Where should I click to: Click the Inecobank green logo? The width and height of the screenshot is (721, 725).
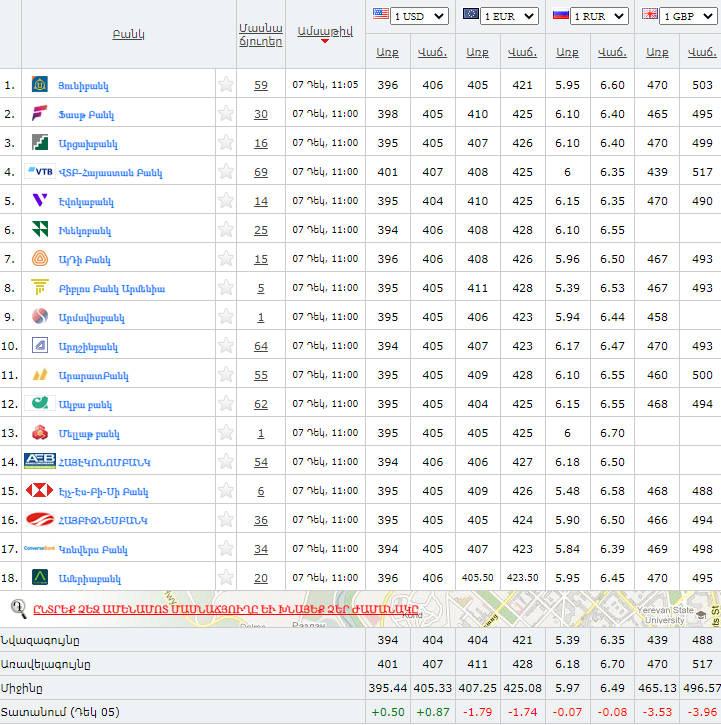click(40, 229)
